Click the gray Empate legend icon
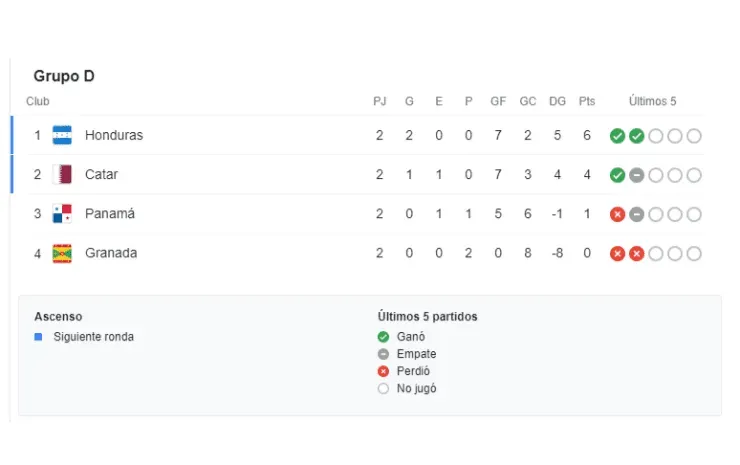The height and width of the screenshot is (465, 740). 383,354
